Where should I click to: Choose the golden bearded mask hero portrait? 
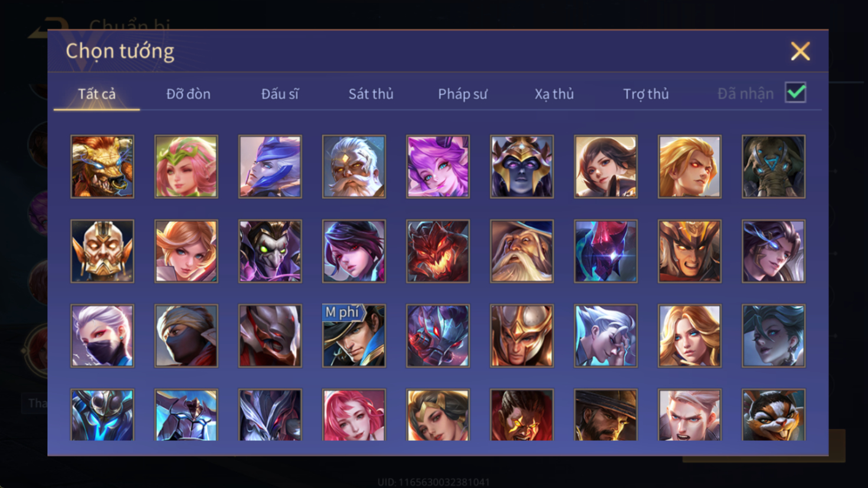pyautogui.click(x=102, y=251)
